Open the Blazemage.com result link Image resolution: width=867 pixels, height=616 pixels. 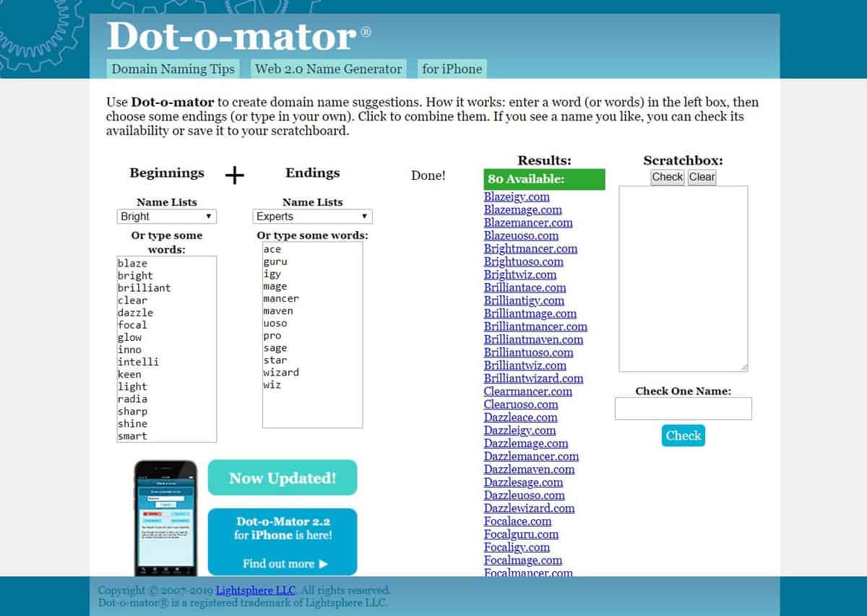coord(523,209)
